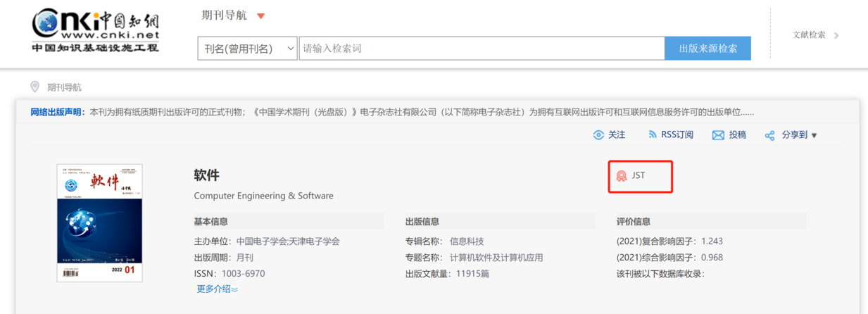Click the 期刊导航 breadcrumb link
This screenshot has height=314, width=868.
(64, 87)
